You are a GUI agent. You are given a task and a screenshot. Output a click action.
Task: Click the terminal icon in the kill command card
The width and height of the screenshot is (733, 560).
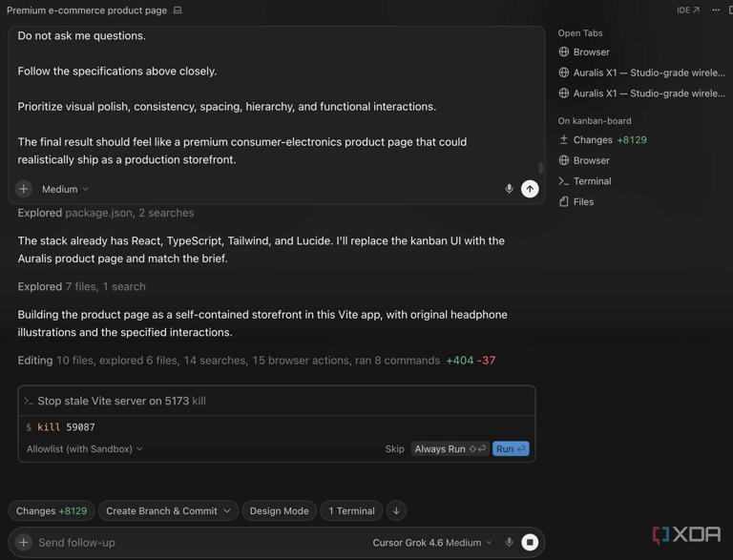tap(29, 401)
